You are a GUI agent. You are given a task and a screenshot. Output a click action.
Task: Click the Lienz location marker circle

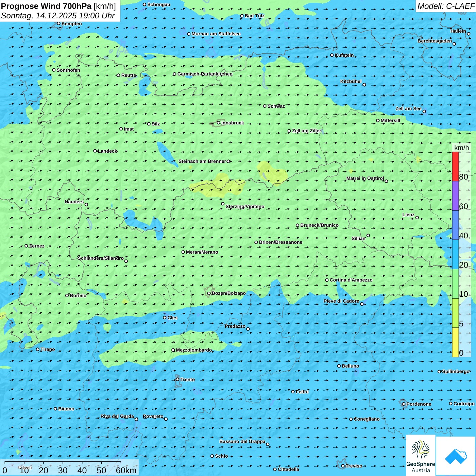(417, 218)
